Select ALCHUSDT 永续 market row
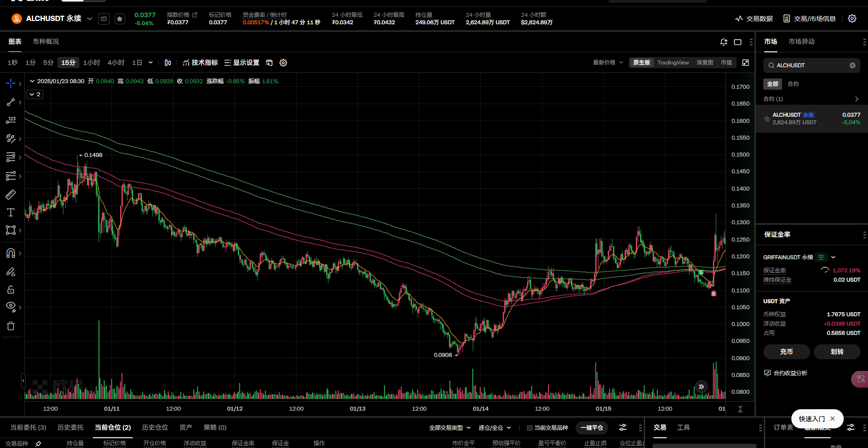 click(x=812, y=119)
